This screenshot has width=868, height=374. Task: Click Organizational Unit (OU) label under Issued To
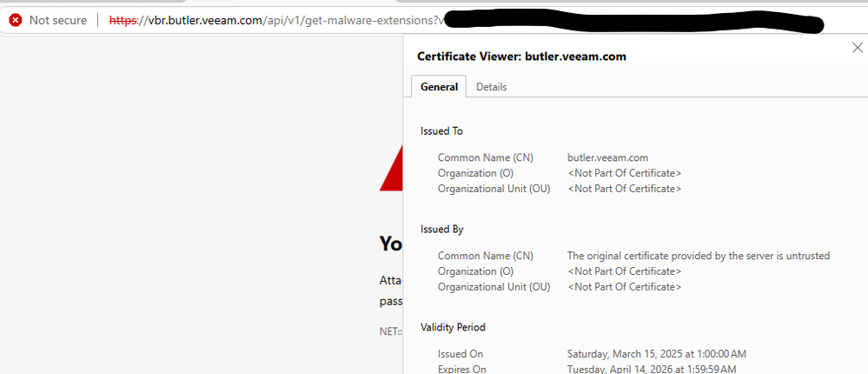tap(494, 189)
